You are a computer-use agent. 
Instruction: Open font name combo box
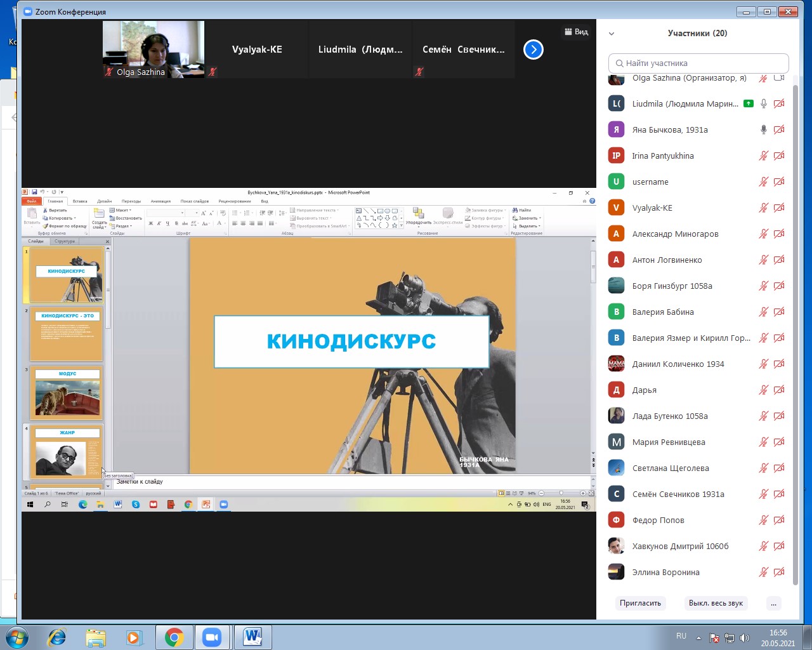click(166, 213)
